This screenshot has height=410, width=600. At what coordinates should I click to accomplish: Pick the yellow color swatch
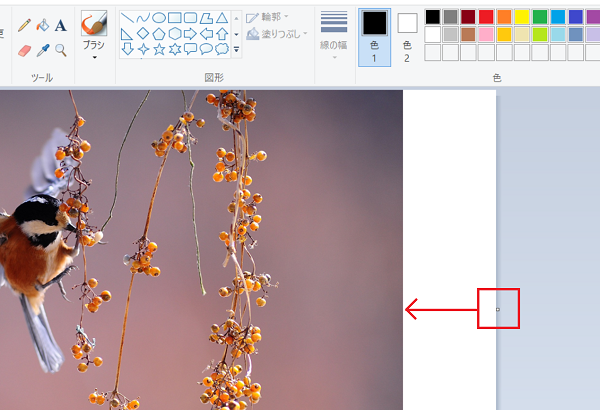522,17
